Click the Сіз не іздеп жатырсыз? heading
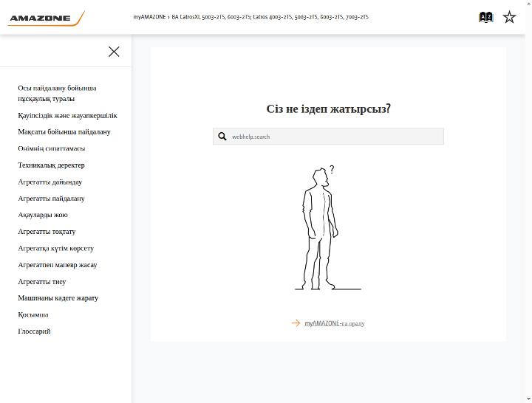 (328, 108)
